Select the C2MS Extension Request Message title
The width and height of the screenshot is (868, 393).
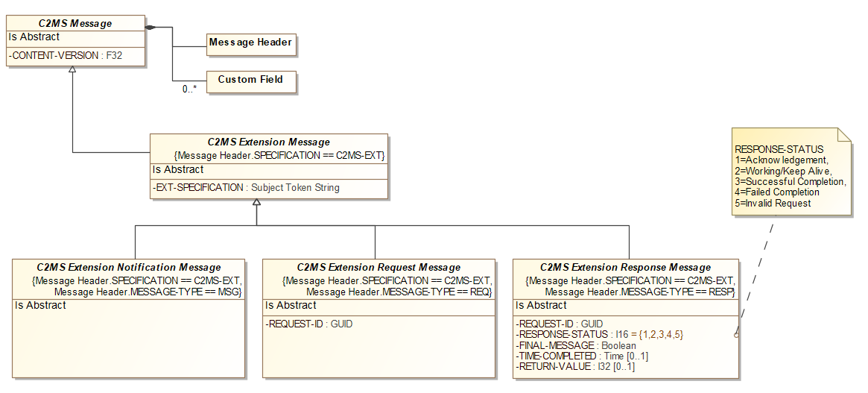pyautogui.click(x=378, y=267)
